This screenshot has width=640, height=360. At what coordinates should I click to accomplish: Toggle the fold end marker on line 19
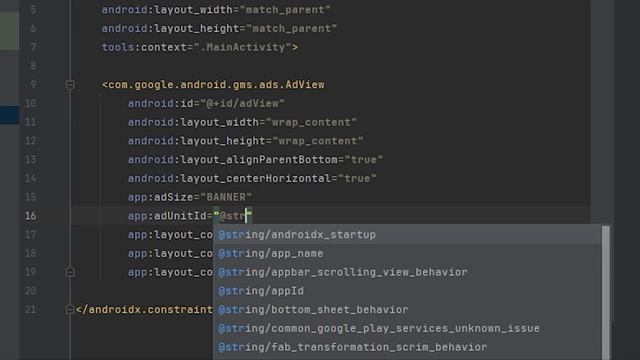coord(70,272)
